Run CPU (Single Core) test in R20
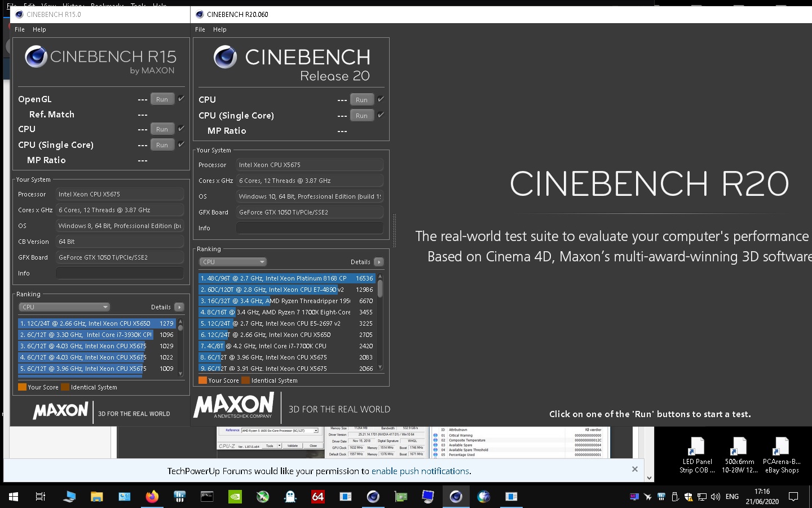812x508 pixels. (362, 116)
